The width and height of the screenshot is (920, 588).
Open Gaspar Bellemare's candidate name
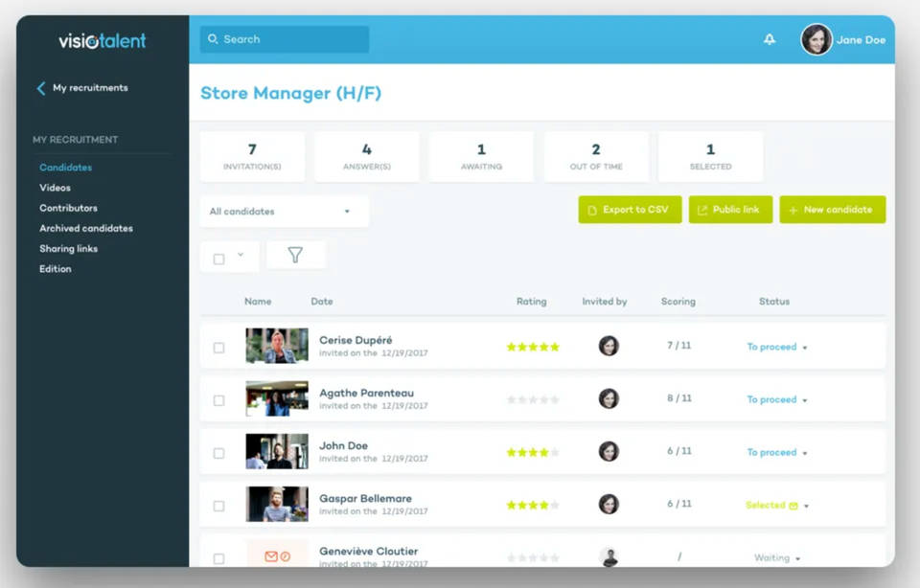click(x=365, y=498)
